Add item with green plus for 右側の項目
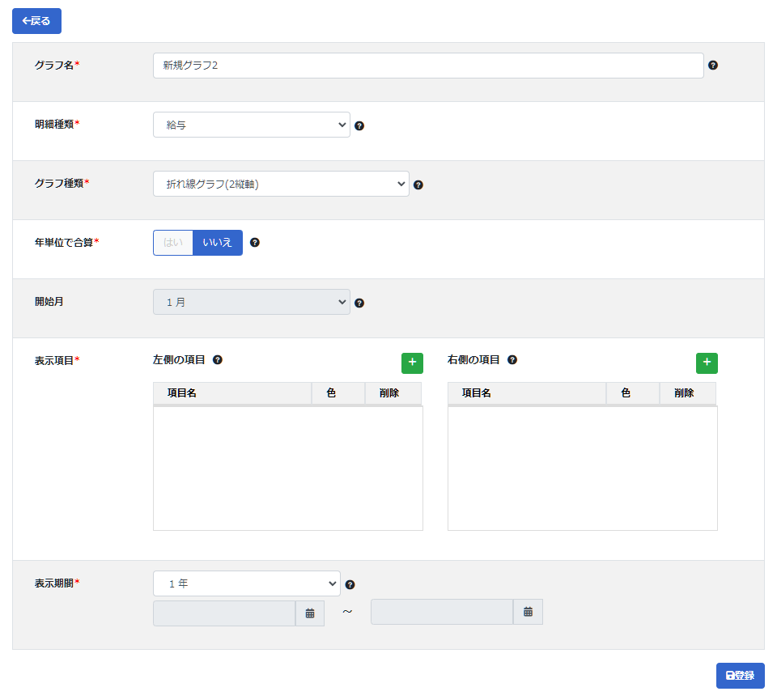 (707, 363)
